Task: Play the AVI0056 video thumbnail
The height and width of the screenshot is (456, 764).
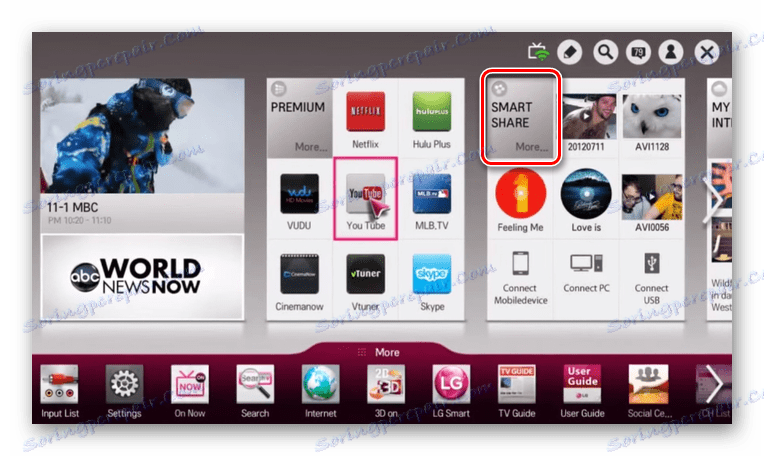Action: (x=652, y=197)
